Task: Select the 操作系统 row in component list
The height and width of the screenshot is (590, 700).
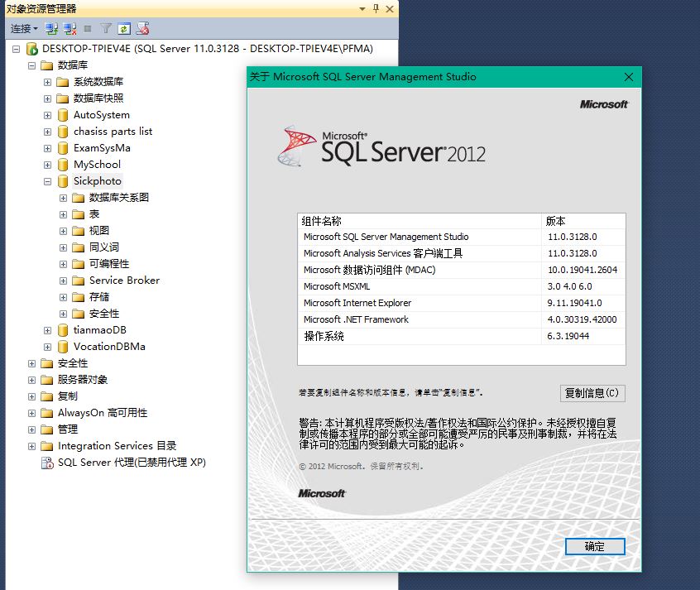Action: 462,336
